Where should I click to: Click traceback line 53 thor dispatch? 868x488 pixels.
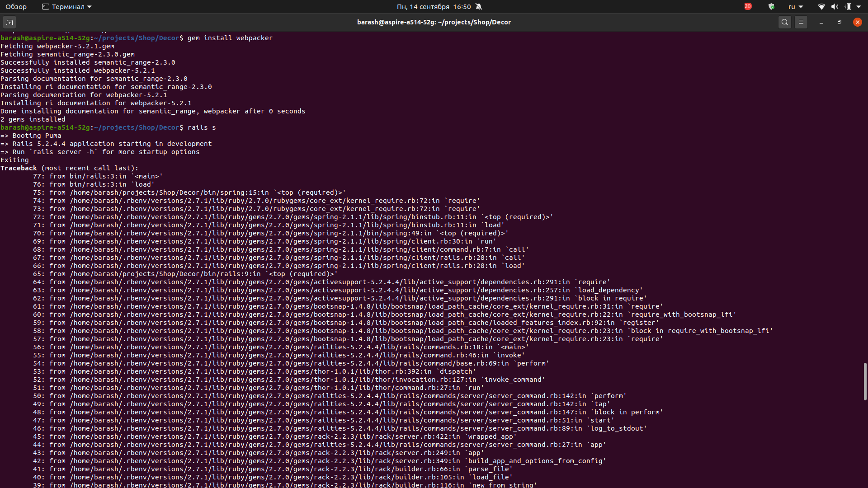pyautogui.click(x=255, y=371)
